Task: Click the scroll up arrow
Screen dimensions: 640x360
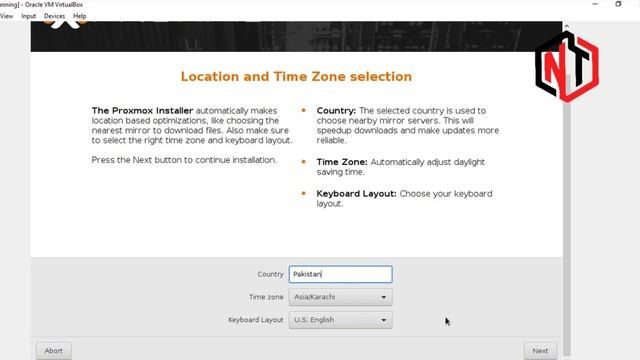Action: pyautogui.click(x=567, y=26)
